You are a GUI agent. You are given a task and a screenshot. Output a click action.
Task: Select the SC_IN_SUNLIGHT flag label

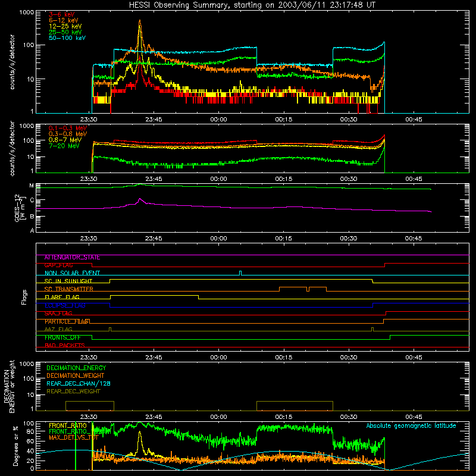coord(68,281)
